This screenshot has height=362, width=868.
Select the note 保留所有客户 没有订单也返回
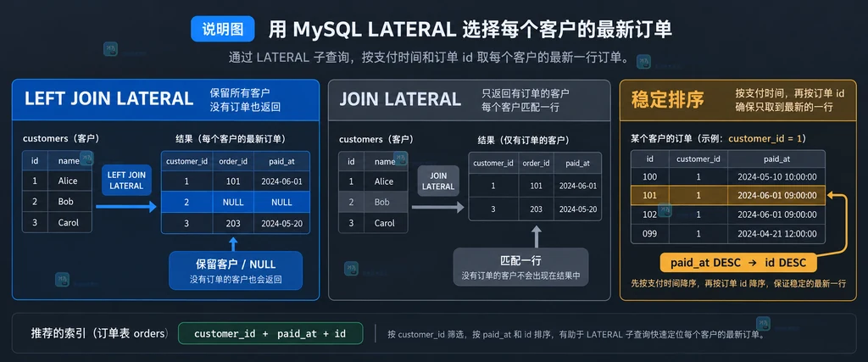click(245, 100)
